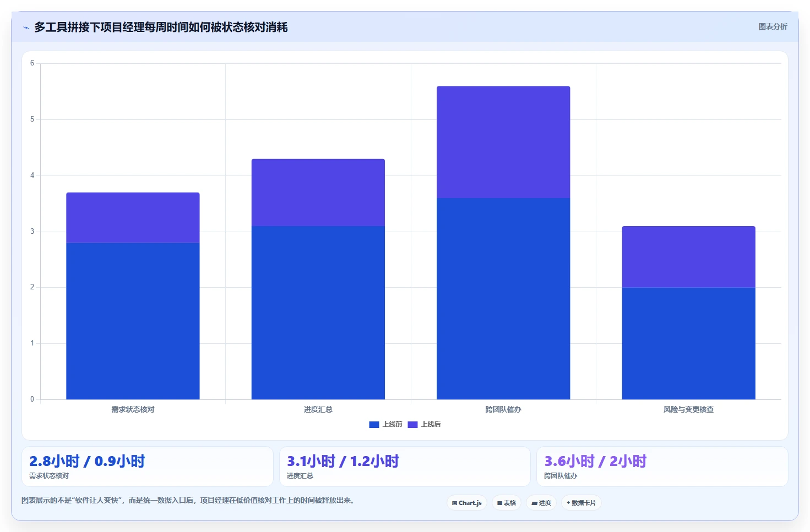Image resolution: width=810 pixels, height=532 pixels.
Task: Click the y-axis value 2
Action: tap(32, 287)
